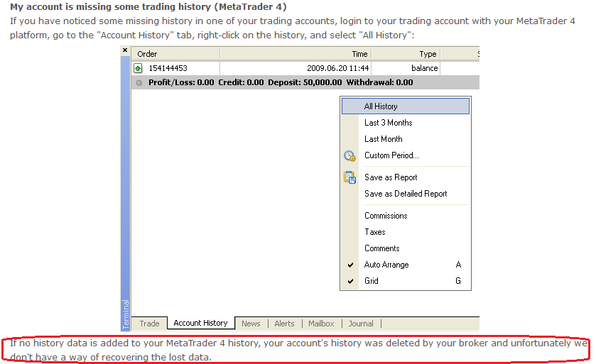
Task: Select All History in the context menu
Action: (x=406, y=106)
